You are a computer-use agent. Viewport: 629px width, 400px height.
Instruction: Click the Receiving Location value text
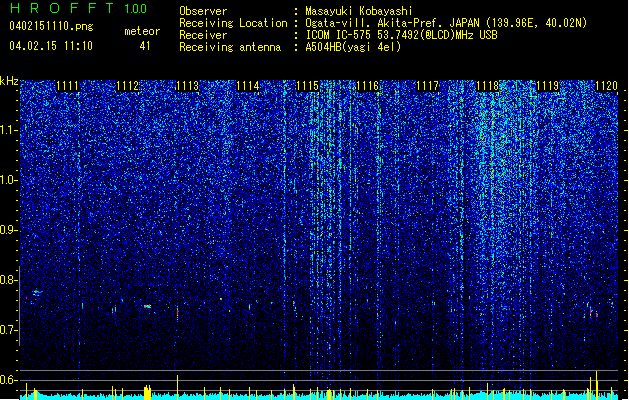[x=446, y=23]
